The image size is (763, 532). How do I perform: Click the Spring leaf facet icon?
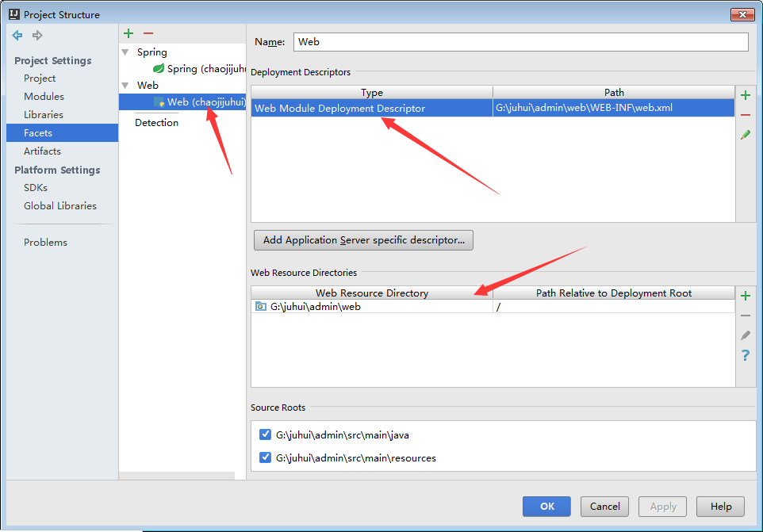(159, 68)
